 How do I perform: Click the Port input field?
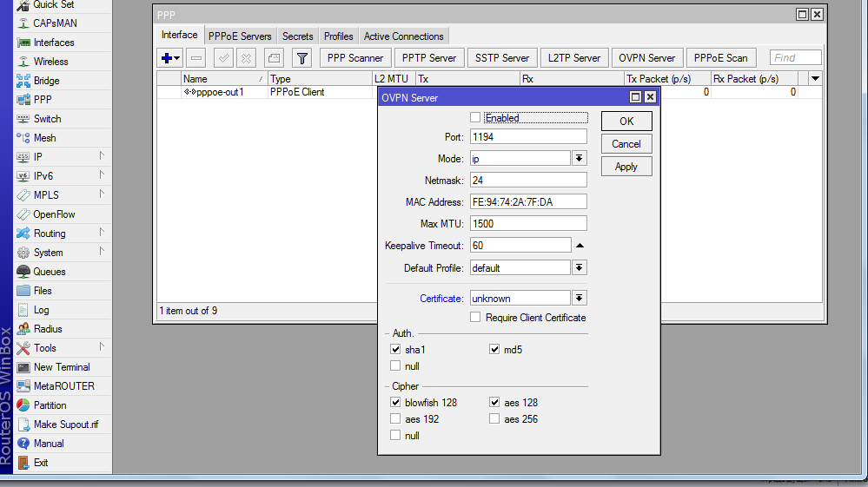pyautogui.click(x=527, y=137)
